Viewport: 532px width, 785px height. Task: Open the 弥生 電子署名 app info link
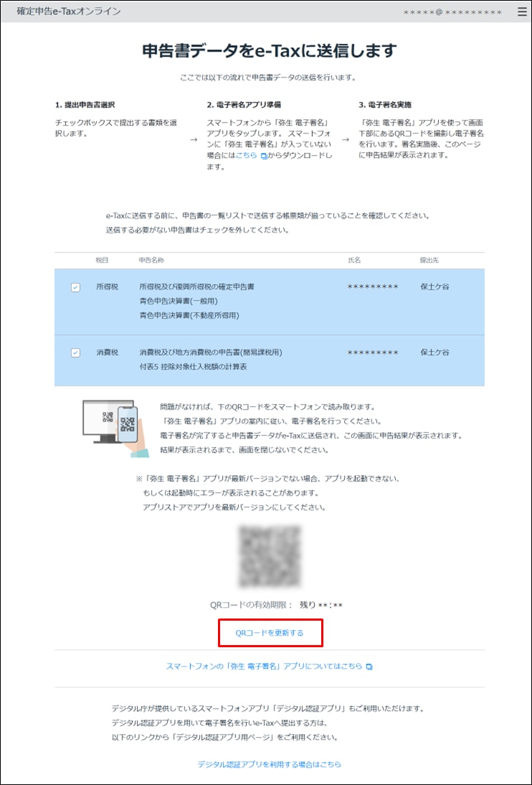click(x=264, y=667)
